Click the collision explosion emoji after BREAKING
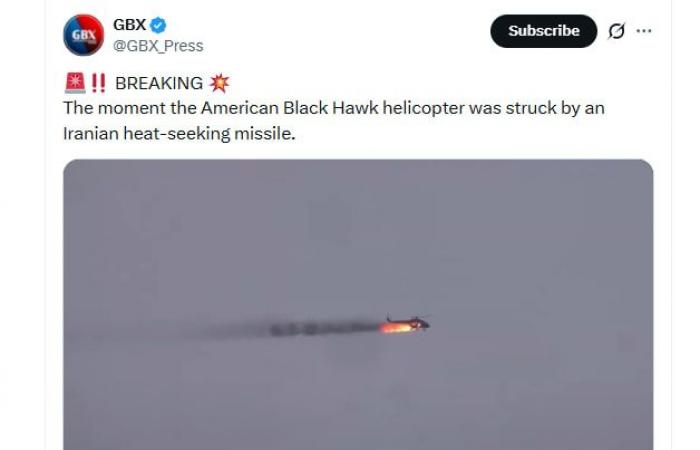700x450 pixels. 219,83
